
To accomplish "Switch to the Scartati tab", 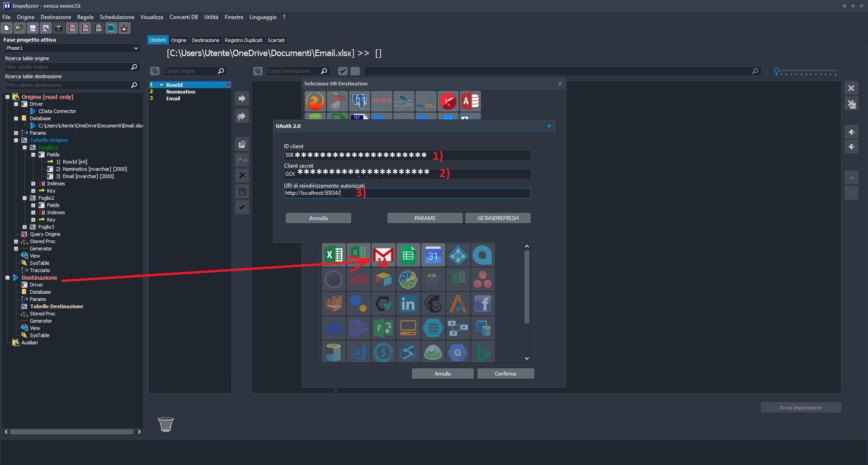I will click(x=276, y=40).
